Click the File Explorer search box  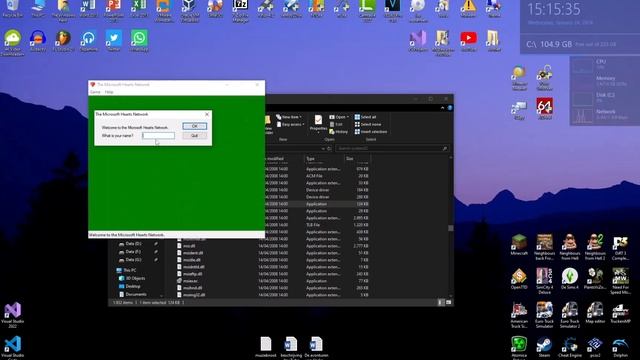[392, 149]
